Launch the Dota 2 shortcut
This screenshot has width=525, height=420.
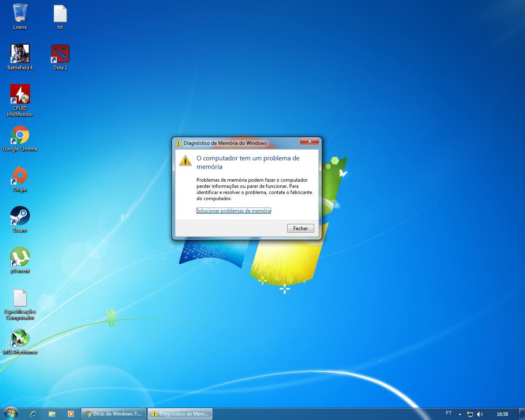(60, 57)
